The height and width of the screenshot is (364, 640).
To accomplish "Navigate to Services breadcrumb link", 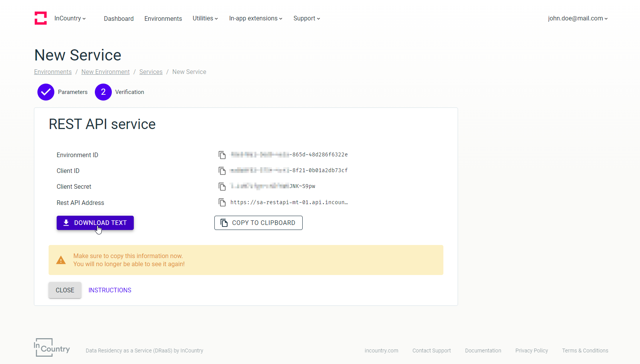I will pos(151,72).
